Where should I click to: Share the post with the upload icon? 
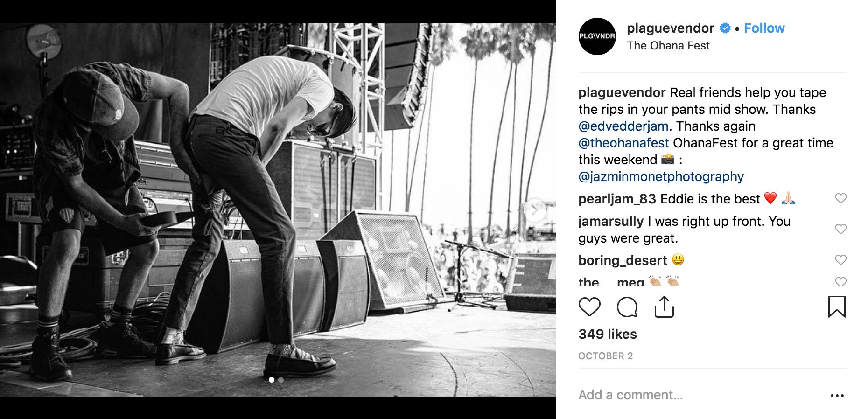click(664, 307)
